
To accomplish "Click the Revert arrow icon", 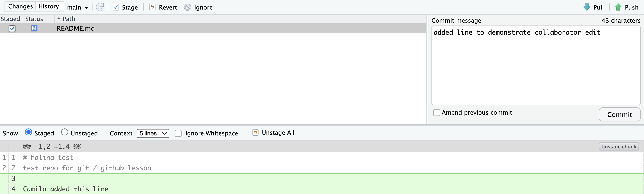I will click(x=152, y=7).
